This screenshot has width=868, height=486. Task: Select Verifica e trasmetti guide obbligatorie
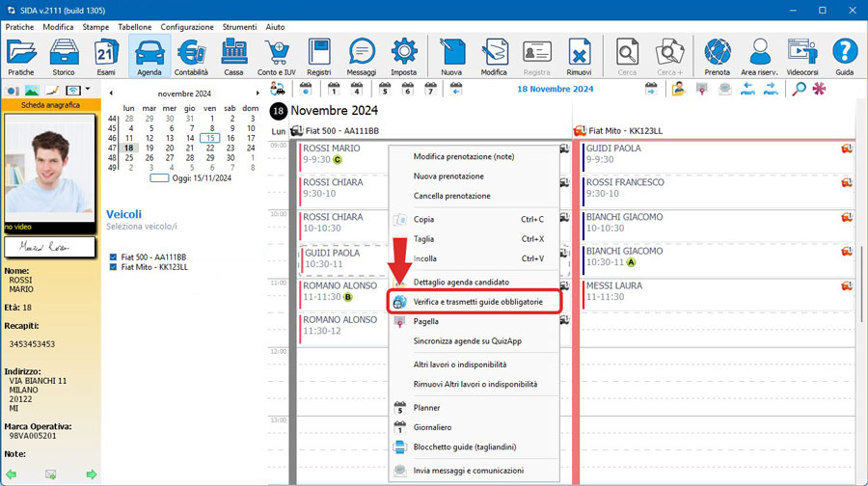(x=477, y=302)
